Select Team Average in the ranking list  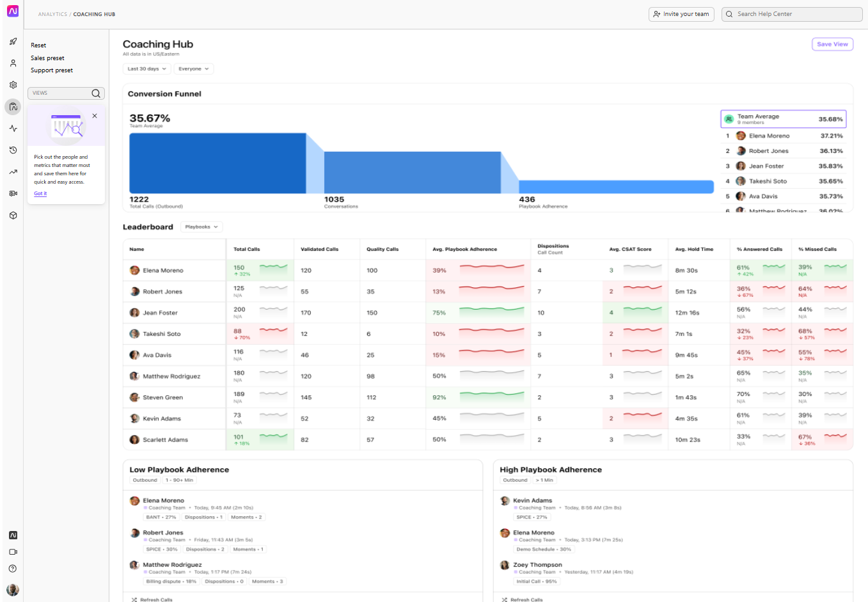click(784, 119)
